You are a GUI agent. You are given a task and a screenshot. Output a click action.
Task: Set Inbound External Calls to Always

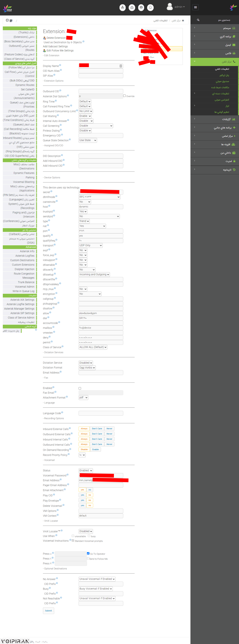pyautogui.click(x=84, y=429)
